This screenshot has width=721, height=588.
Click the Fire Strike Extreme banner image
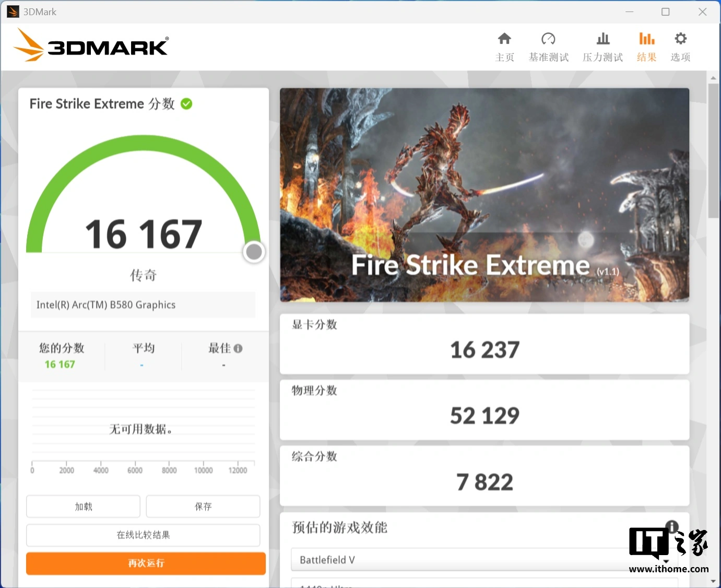484,195
